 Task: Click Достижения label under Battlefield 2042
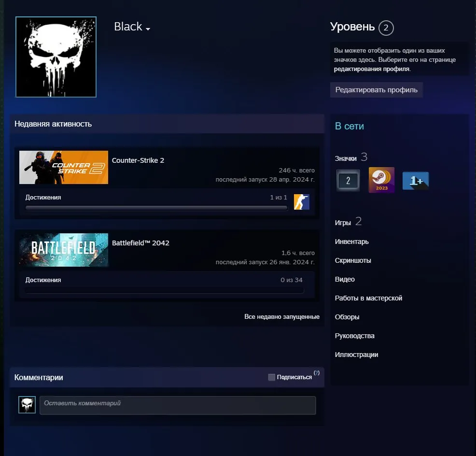(x=43, y=280)
